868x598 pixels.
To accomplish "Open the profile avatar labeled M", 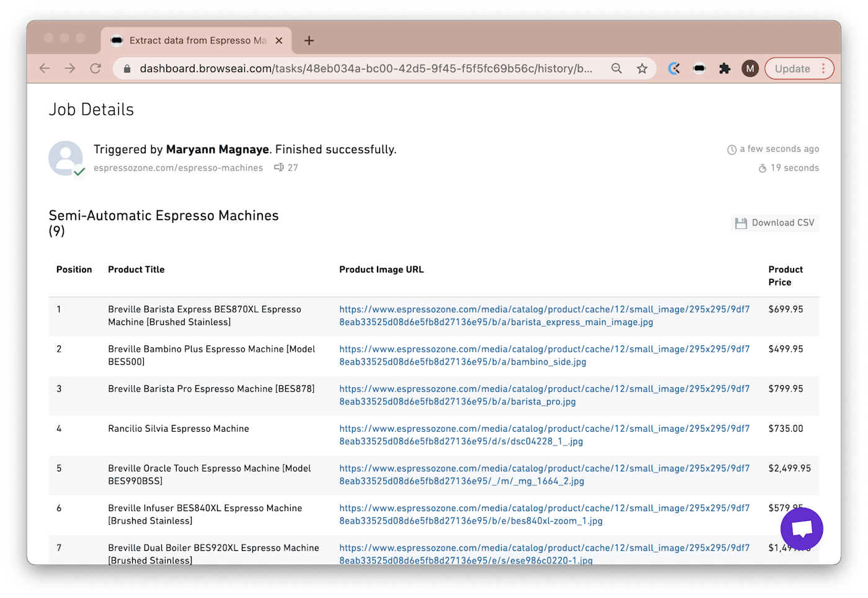I will (x=750, y=68).
